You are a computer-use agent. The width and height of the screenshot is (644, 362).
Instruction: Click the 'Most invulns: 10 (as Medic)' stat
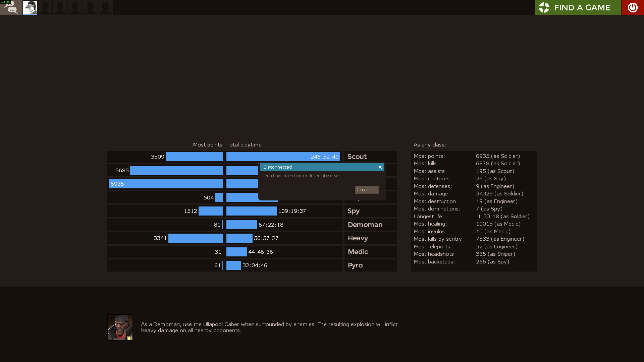coord(462,232)
